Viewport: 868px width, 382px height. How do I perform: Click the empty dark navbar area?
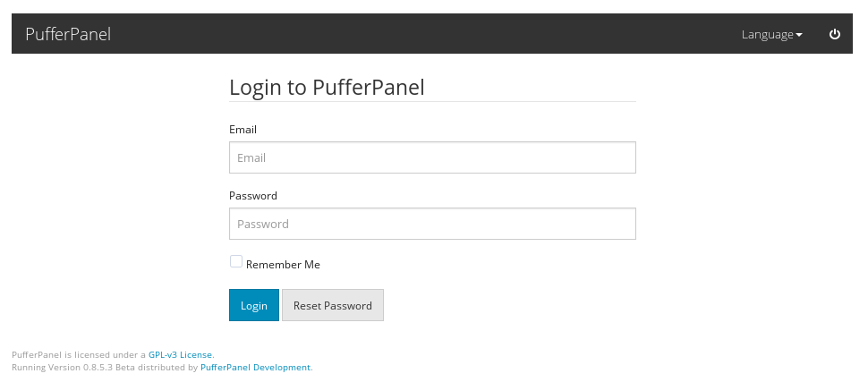pos(430,34)
